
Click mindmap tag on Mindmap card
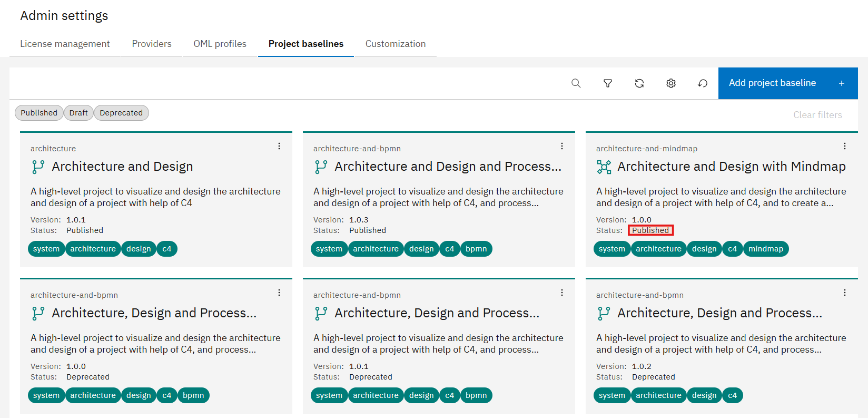[766, 249]
